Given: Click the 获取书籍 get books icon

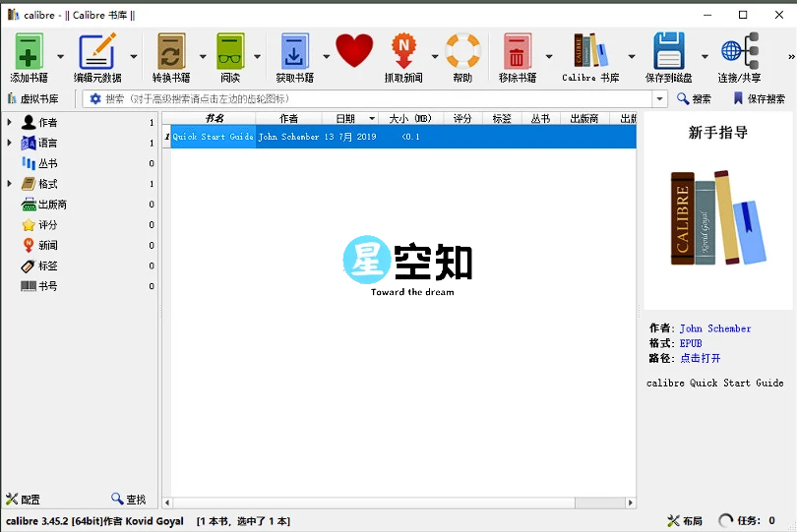Looking at the screenshot, I should coord(295,51).
